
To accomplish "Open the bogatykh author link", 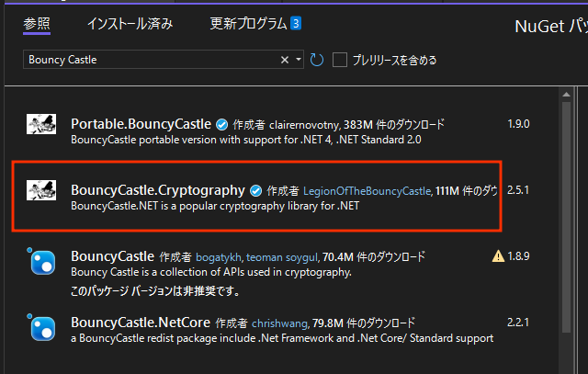I will (219, 257).
